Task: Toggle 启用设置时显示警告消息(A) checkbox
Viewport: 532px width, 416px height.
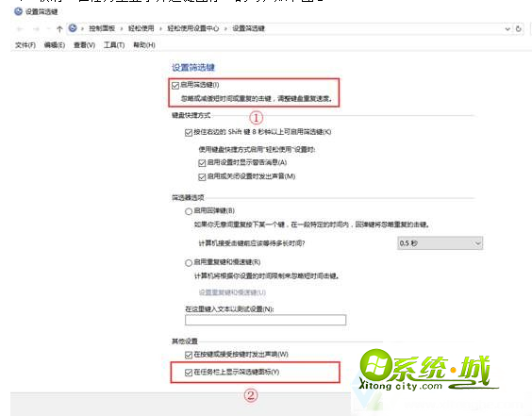Action: pyautogui.click(x=202, y=163)
